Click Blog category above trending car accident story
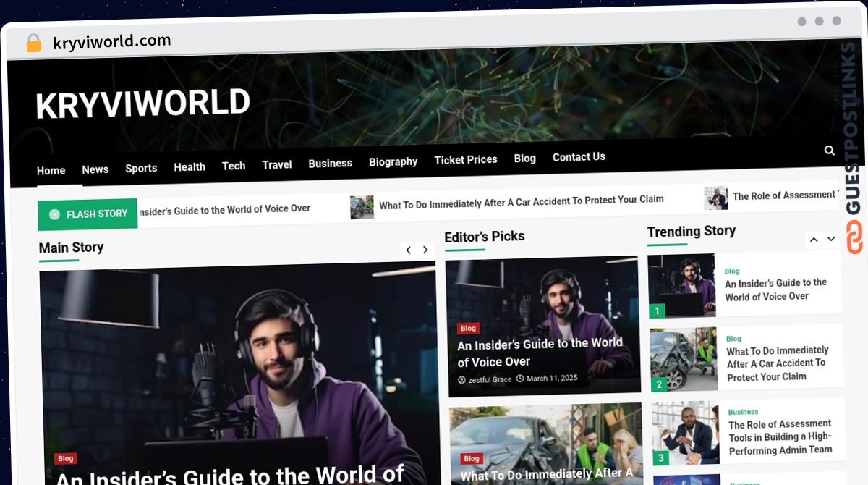The width and height of the screenshot is (868, 485). pos(734,338)
